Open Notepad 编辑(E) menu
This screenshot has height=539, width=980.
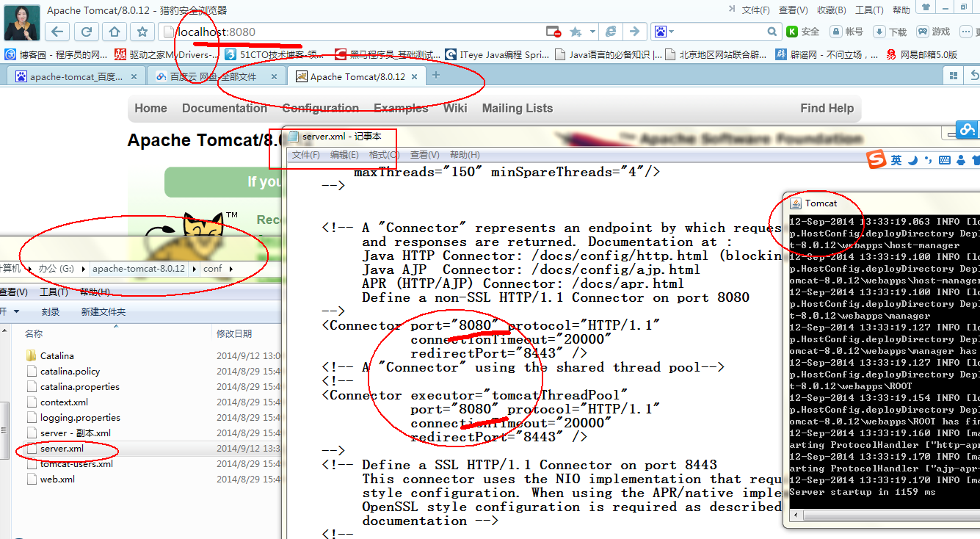tap(344, 155)
